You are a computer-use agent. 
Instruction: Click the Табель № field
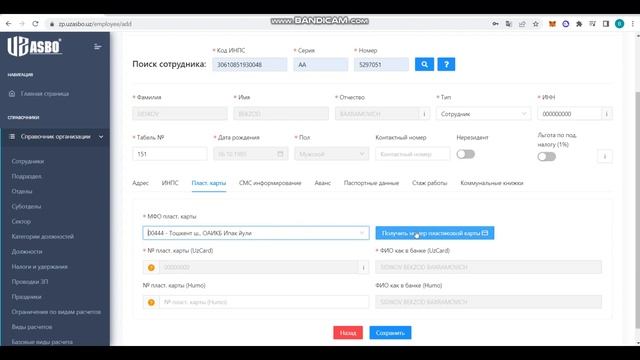[169, 154]
